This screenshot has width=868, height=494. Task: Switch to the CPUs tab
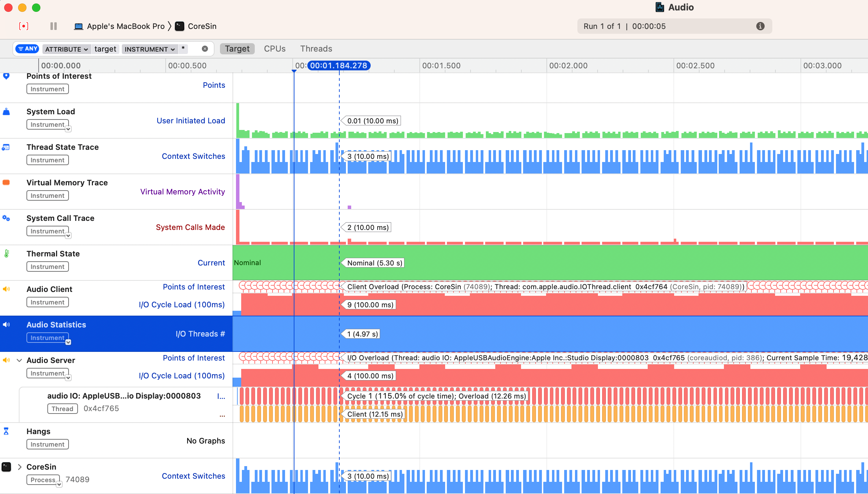tap(275, 49)
